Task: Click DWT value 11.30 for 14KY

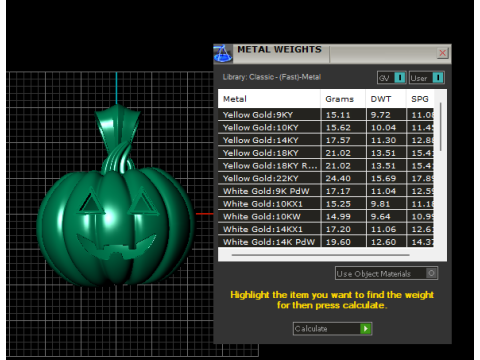Action: pos(383,140)
